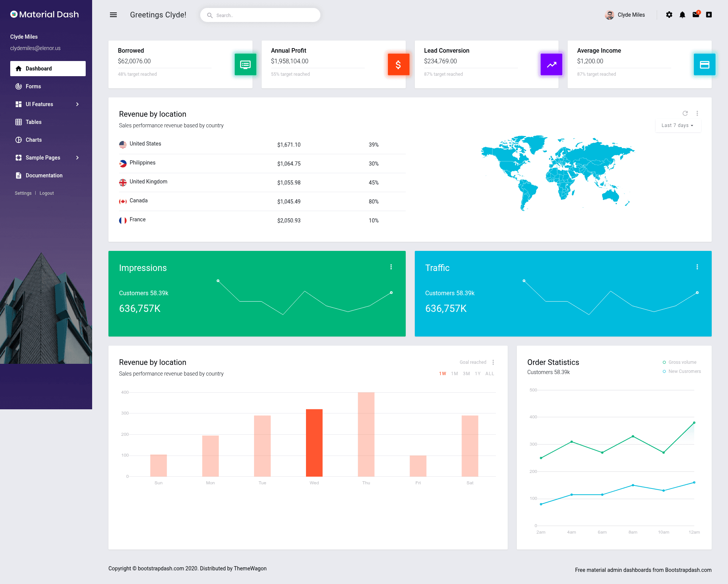The image size is (728, 584).
Task: Click the Settings link in sidebar
Action: coord(23,193)
